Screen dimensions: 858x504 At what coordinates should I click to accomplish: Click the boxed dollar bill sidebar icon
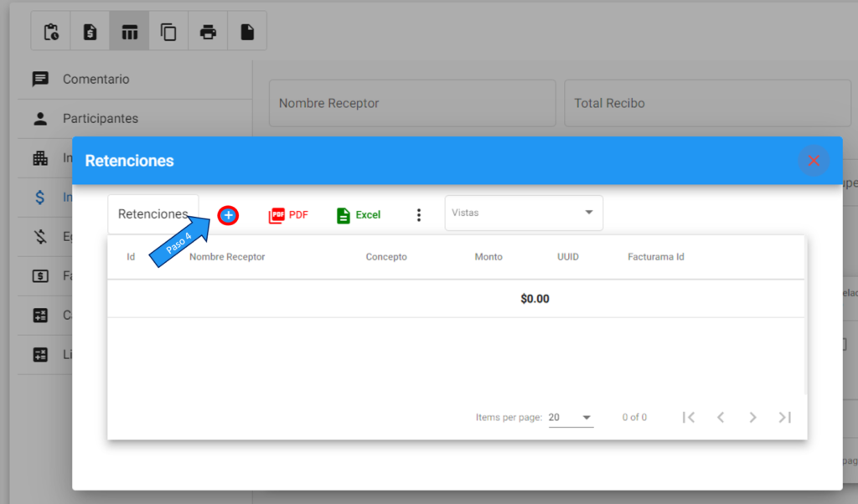pos(40,276)
